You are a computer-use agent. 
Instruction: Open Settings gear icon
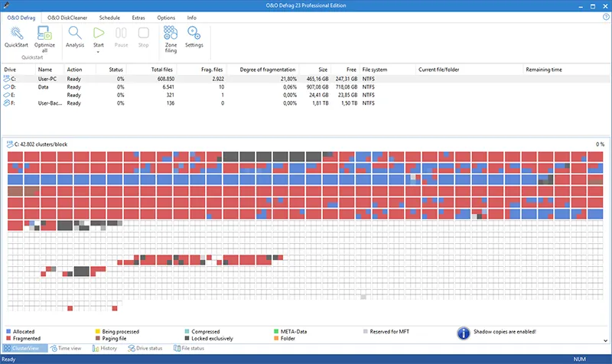click(194, 33)
